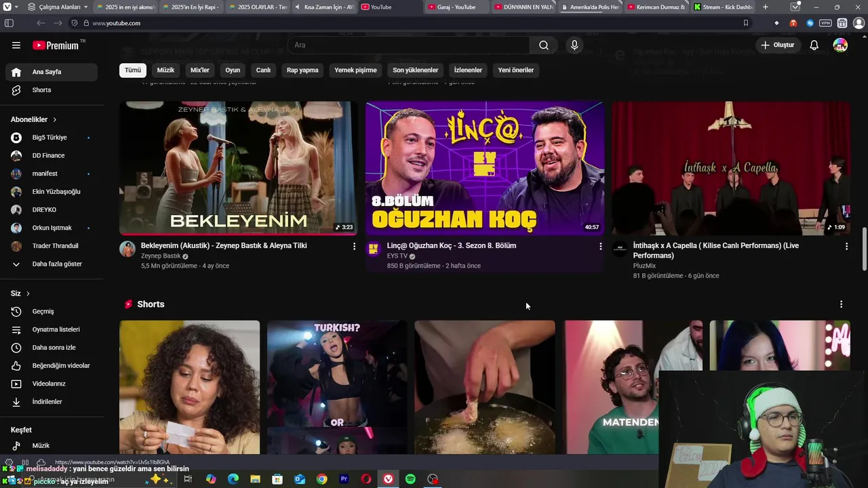Select the Canlı filter chip
The width and height of the screenshot is (868, 488).
click(263, 70)
